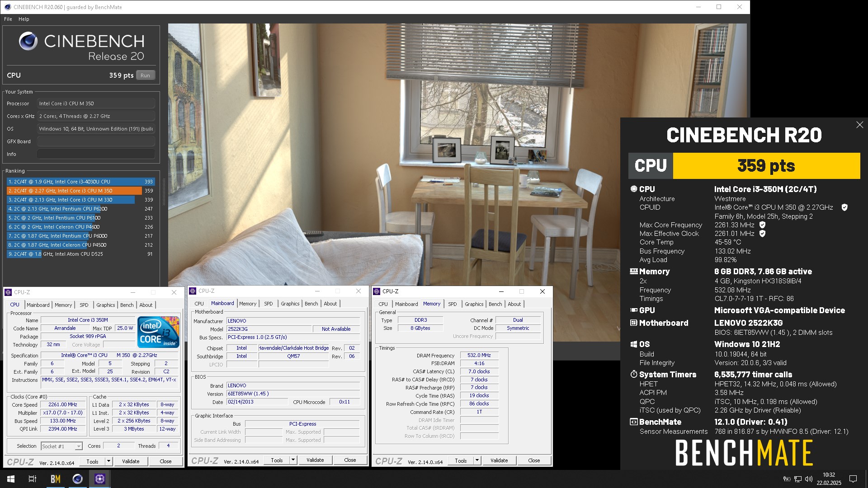Viewport: 868px width, 488px height.
Task: Open BenchMate from the taskbar
Action: coord(55,479)
